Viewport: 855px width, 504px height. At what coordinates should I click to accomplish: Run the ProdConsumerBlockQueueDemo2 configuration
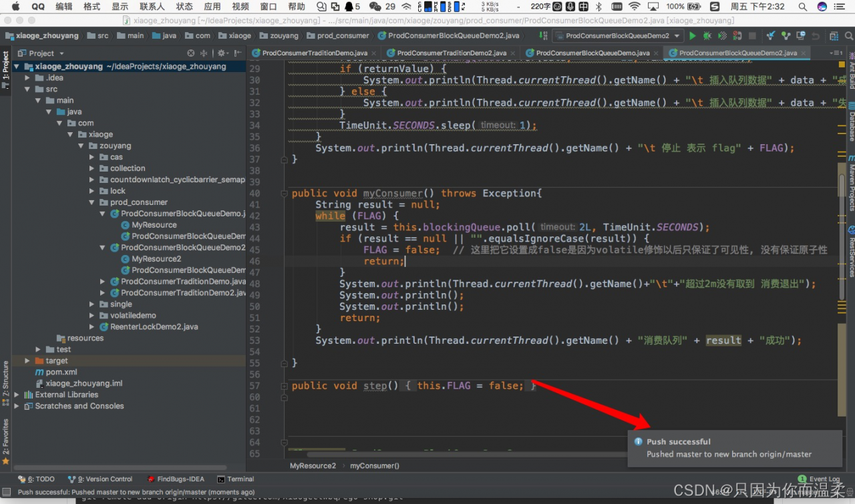pos(693,35)
